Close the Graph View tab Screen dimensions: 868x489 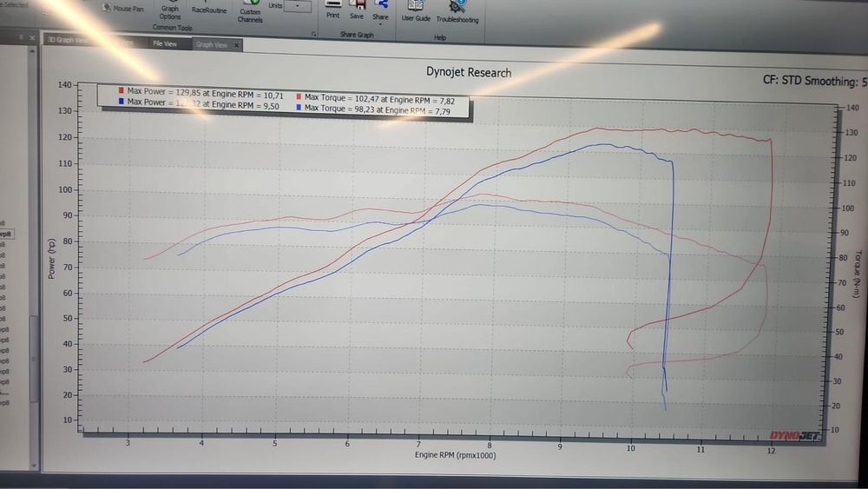[x=236, y=45]
